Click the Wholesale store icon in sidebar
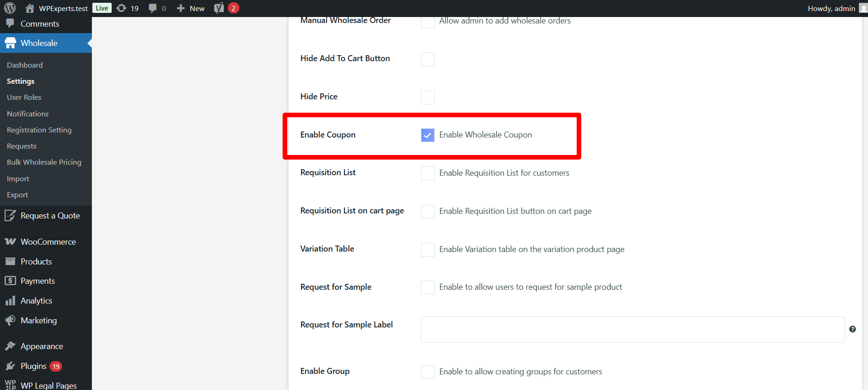Viewport: 868px width, 390px height. [10, 43]
